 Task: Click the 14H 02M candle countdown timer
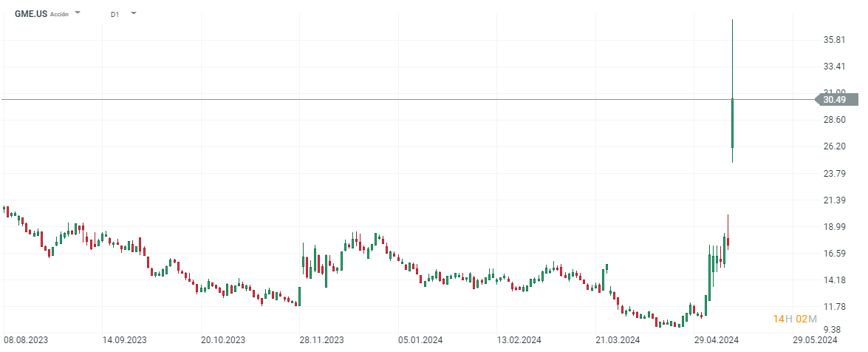point(795,319)
